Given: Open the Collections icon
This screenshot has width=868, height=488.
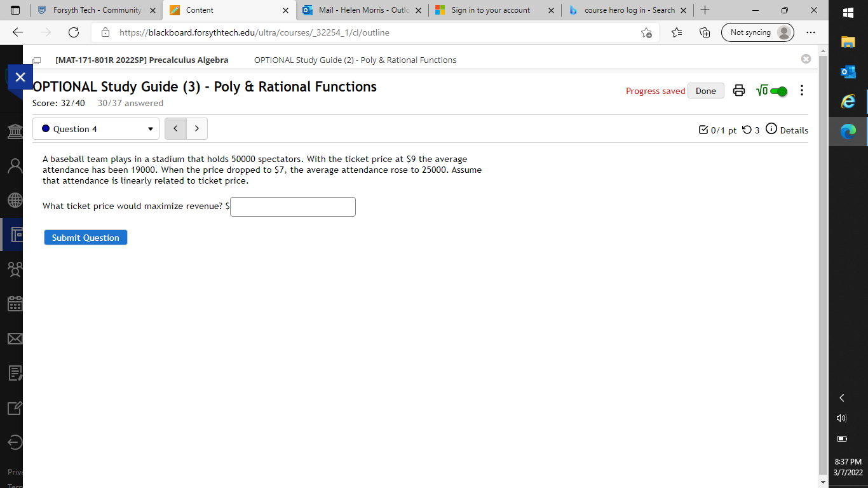Looking at the screenshot, I should pyautogui.click(x=705, y=32).
